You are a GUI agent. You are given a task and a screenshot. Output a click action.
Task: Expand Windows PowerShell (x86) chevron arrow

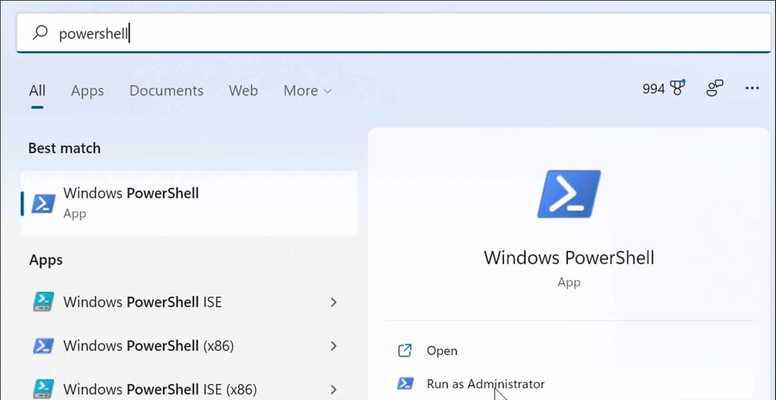point(334,346)
